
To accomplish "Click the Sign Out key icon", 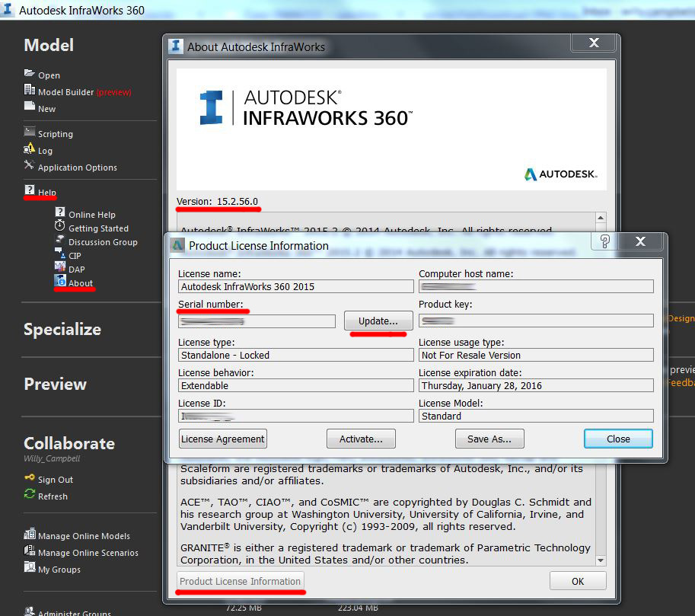I will [30, 477].
